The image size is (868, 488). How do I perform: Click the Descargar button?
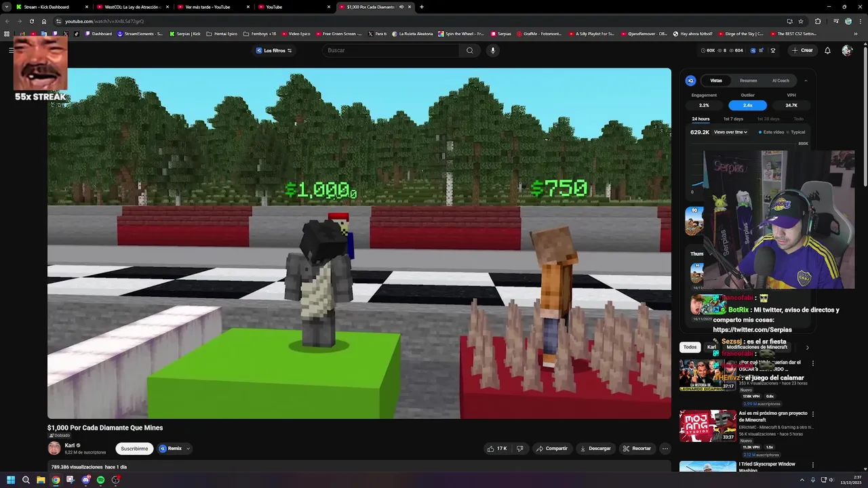click(595, 449)
